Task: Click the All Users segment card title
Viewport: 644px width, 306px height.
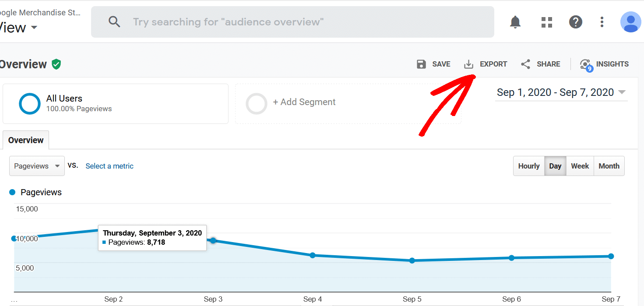Action: (x=64, y=98)
